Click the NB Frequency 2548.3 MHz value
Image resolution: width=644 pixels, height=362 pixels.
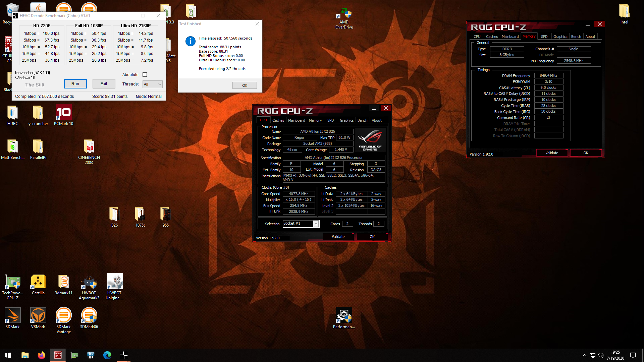point(574,61)
